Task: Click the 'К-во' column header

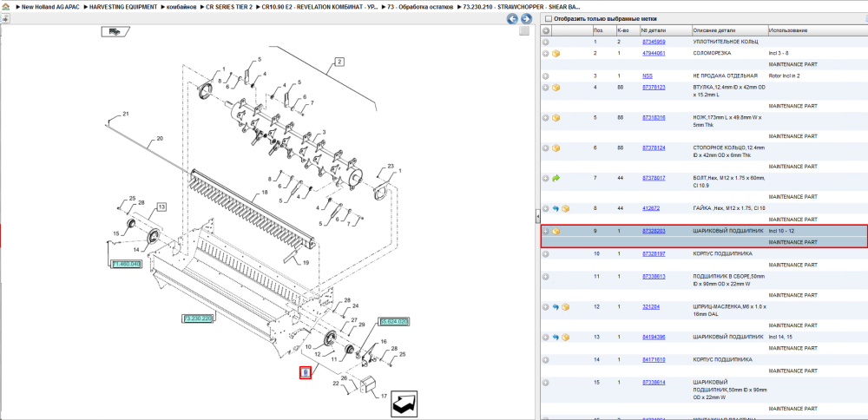Action: coord(628,30)
